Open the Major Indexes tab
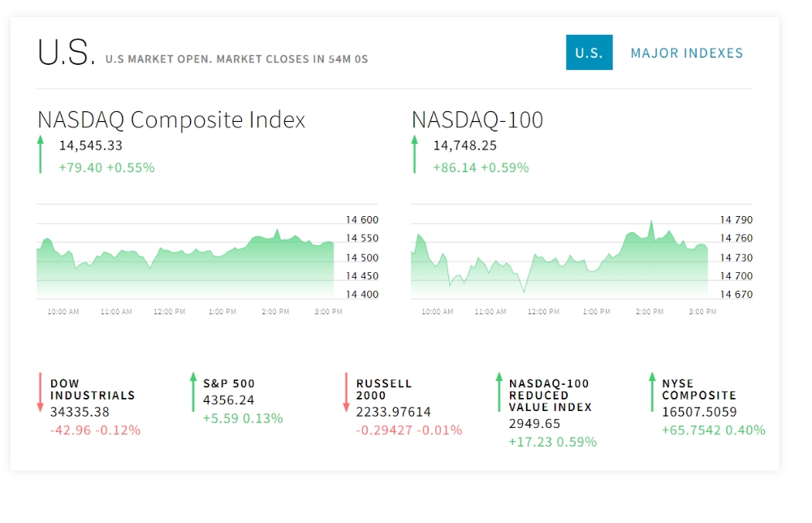Viewport: 812px width, 523px height. (x=686, y=53)
